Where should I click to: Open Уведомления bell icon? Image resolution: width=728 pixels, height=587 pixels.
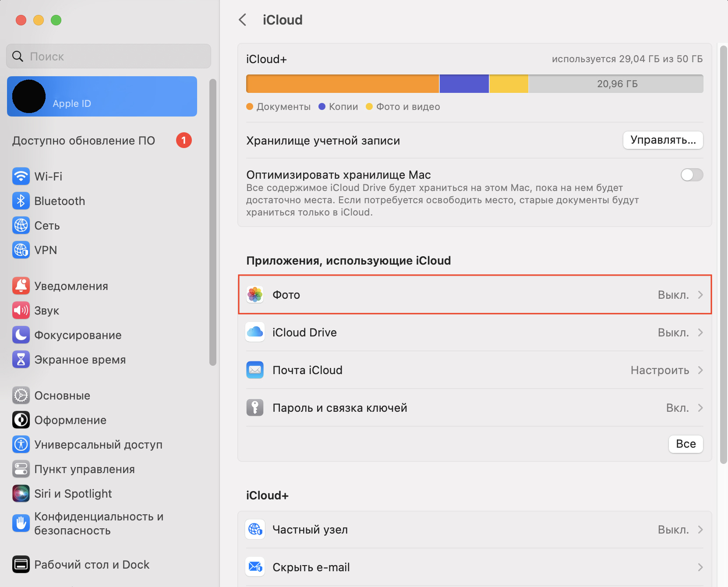click(21, 286)
